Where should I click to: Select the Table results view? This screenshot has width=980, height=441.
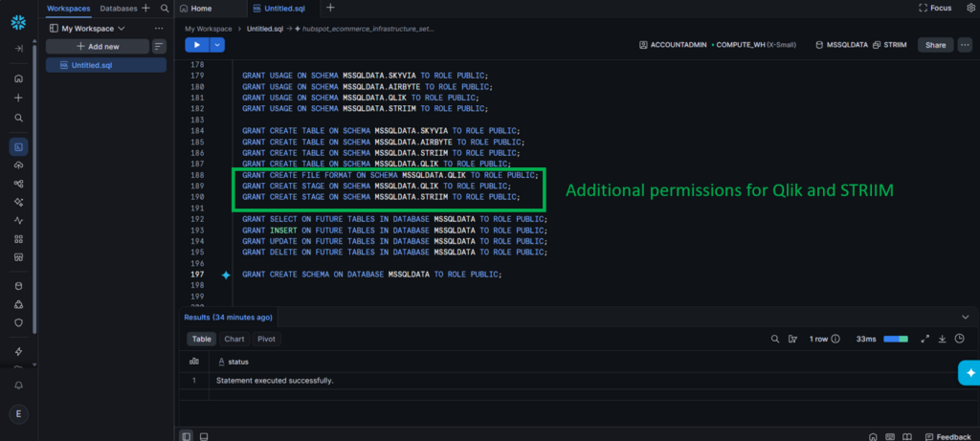[201, 339]
